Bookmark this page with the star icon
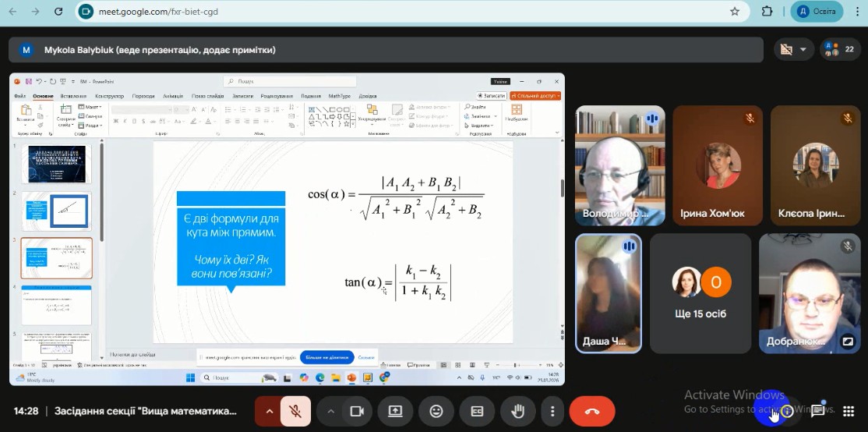 tap(734, 12)
